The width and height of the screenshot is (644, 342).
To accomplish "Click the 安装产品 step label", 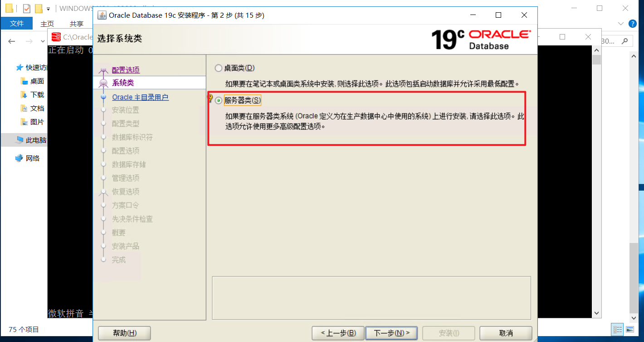I will click(x=126, y=246).
